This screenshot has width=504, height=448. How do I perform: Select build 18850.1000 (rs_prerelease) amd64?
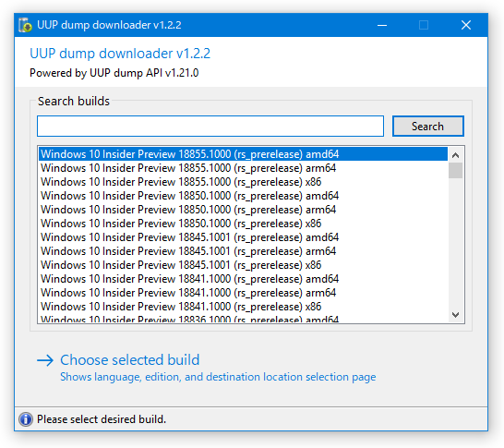point(243,196)
